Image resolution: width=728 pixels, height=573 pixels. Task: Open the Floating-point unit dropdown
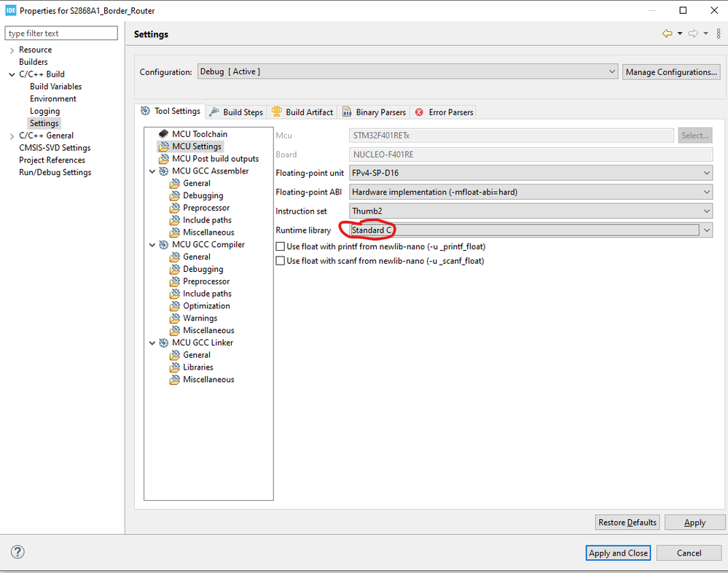(x=531, y=173)
